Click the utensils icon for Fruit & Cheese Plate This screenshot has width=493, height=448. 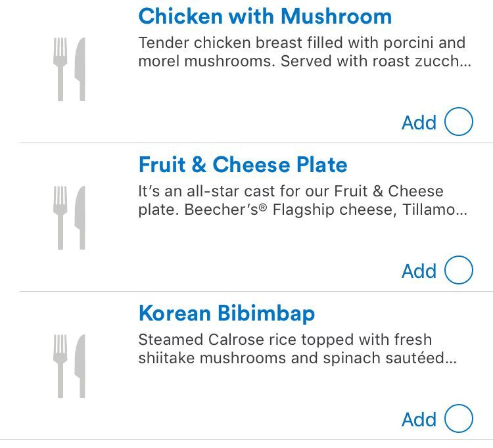click(70, 217)
